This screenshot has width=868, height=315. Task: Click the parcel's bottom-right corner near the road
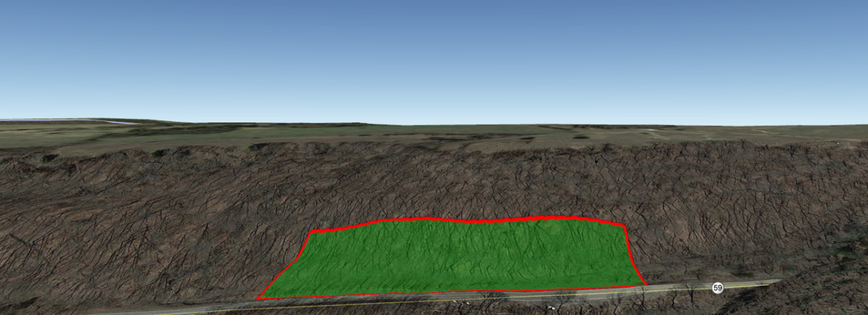(x=646, y=284)
